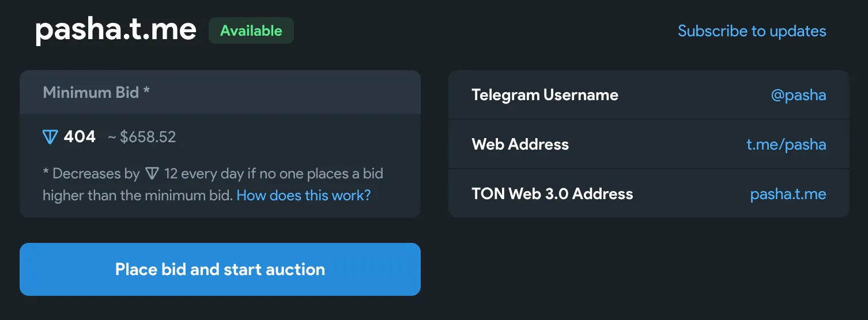The width and height of the screenshot is (868, 320).
Task: Open the 'How does this work?' link
Action: pyautogui.click(x=303, y=195)
